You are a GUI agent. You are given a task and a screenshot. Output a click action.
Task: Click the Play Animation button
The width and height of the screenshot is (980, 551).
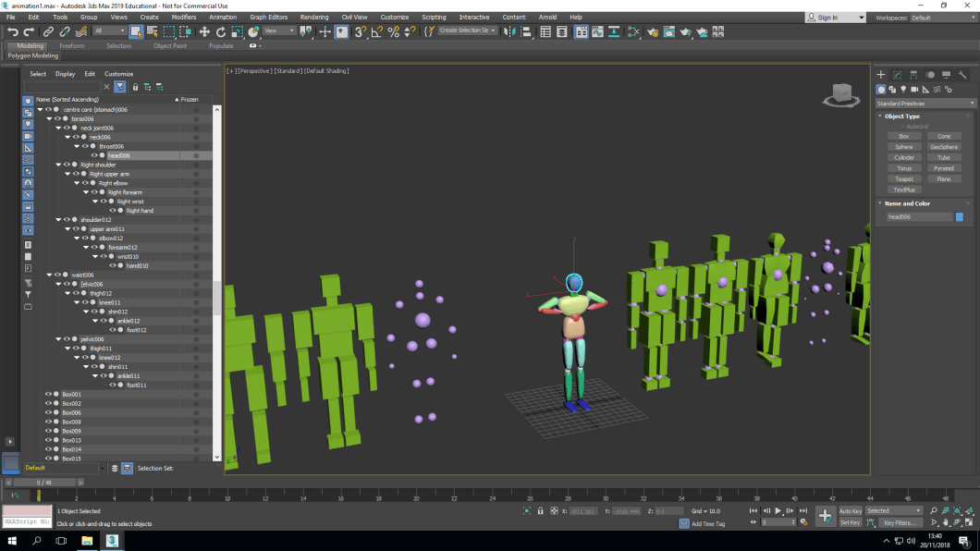[x=778, y=511]
